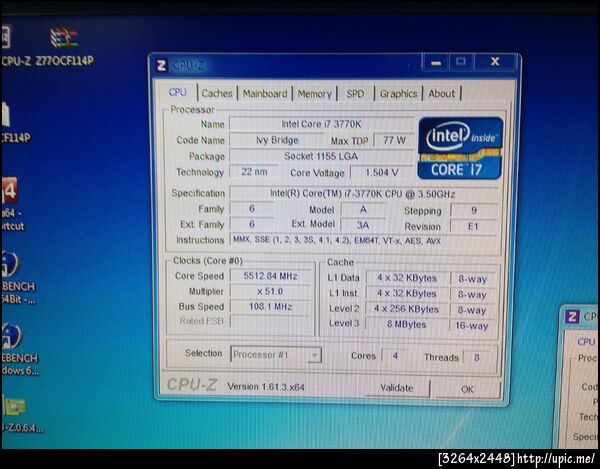Screen dimensions: 600x469
Task: Click the Revision value E1
Action: coord(473,226)
